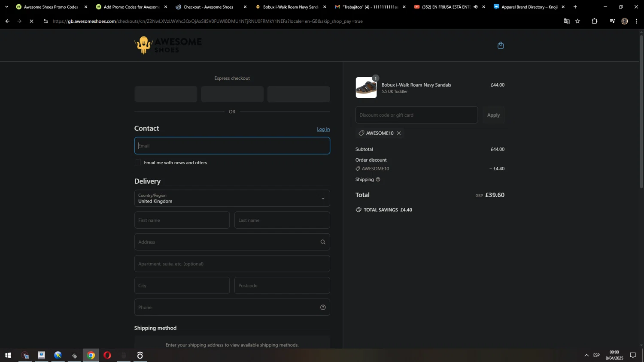This screenshot has height=362, width=644.
Task: Remove the AWESOME10 discount code
Action: (399, 133)
